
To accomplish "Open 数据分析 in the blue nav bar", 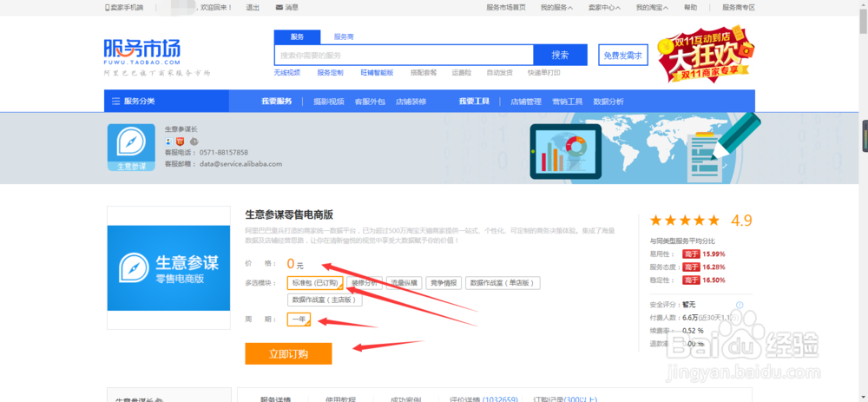I will [608, 102].
